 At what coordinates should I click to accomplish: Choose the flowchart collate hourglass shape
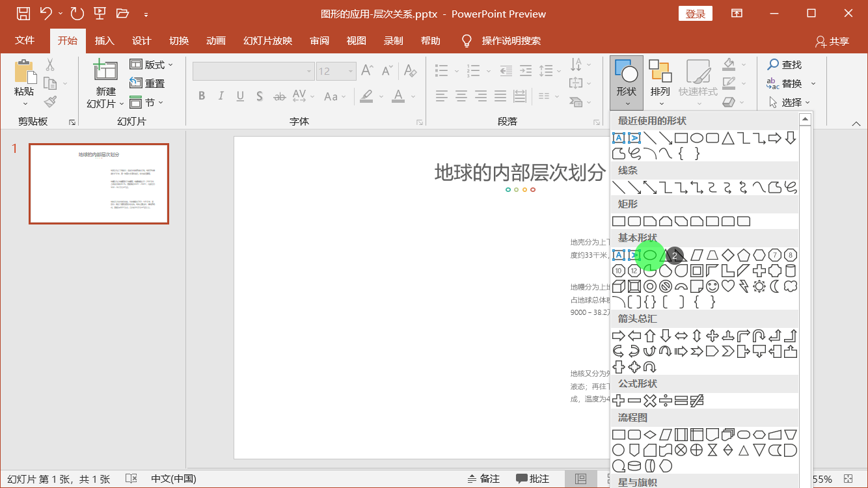(712, 450)
